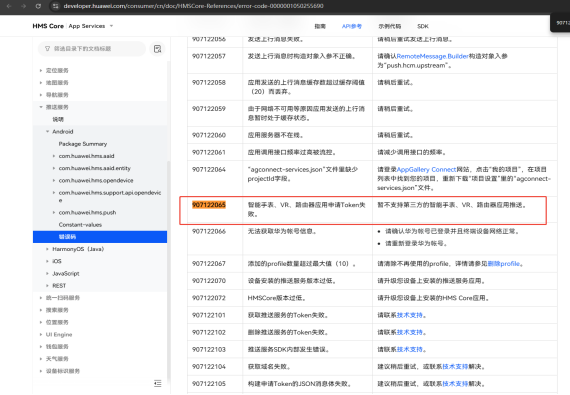Expand 钱包服务 in the sidebar

click(41, 347)
